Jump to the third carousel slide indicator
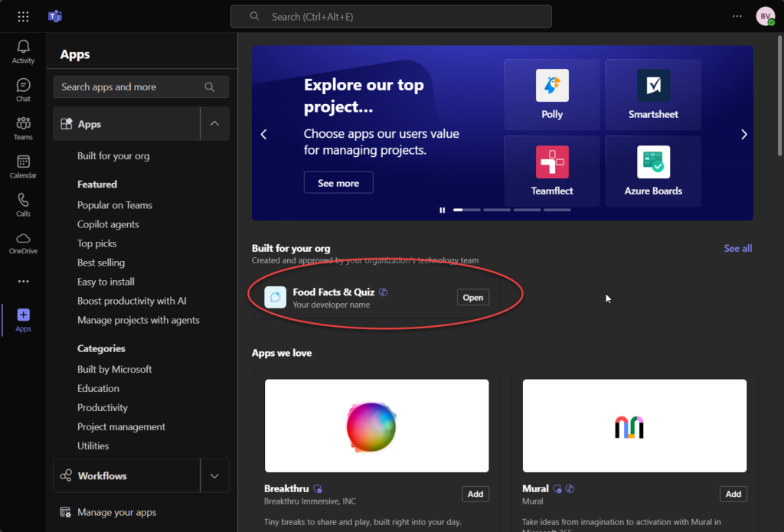 pos(527,210)
